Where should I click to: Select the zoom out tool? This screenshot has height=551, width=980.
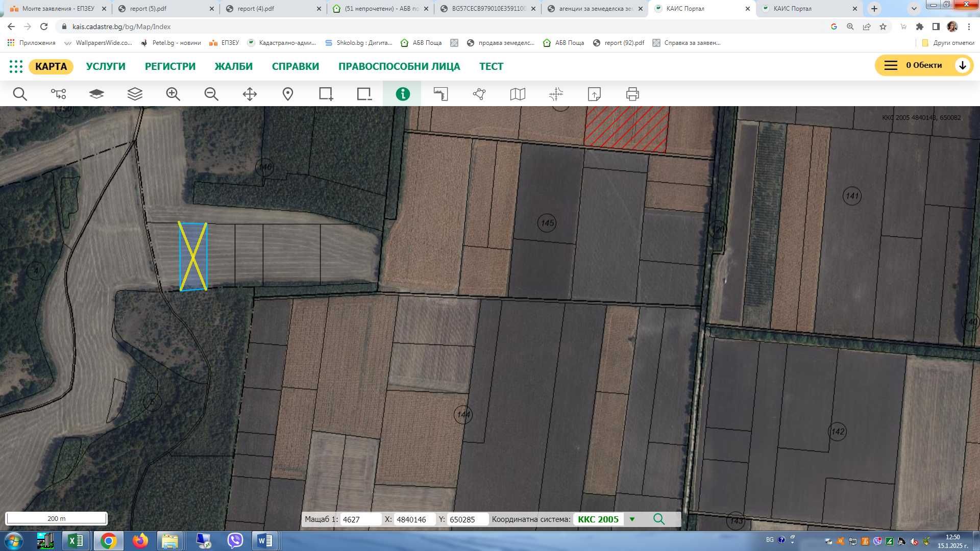coord(211,94)
